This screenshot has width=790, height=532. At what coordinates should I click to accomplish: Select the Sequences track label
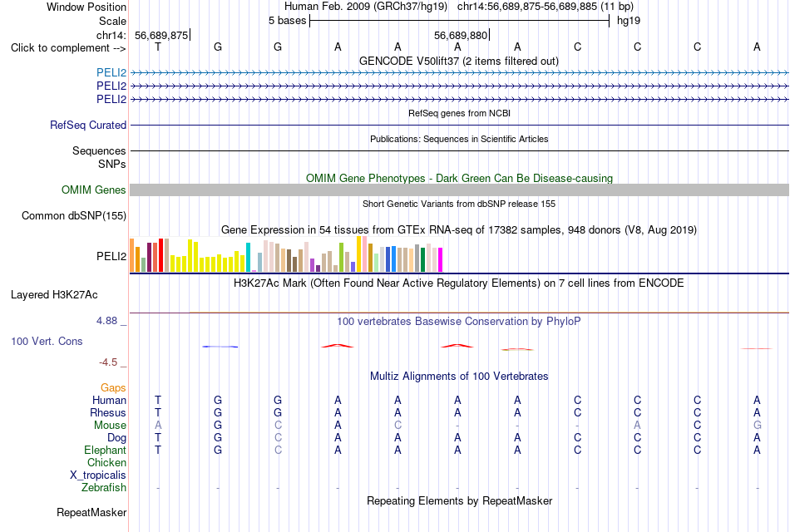99,150
